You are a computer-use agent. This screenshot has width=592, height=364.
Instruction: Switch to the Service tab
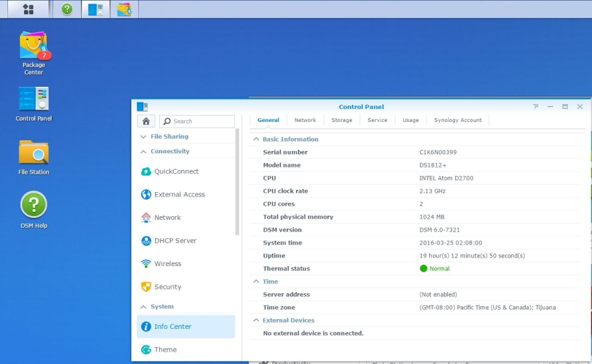377,120
